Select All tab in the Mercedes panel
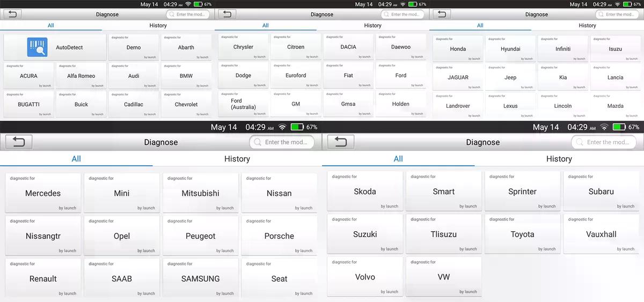The height and width of the screenshot is (302, 644). coord(76,159)
